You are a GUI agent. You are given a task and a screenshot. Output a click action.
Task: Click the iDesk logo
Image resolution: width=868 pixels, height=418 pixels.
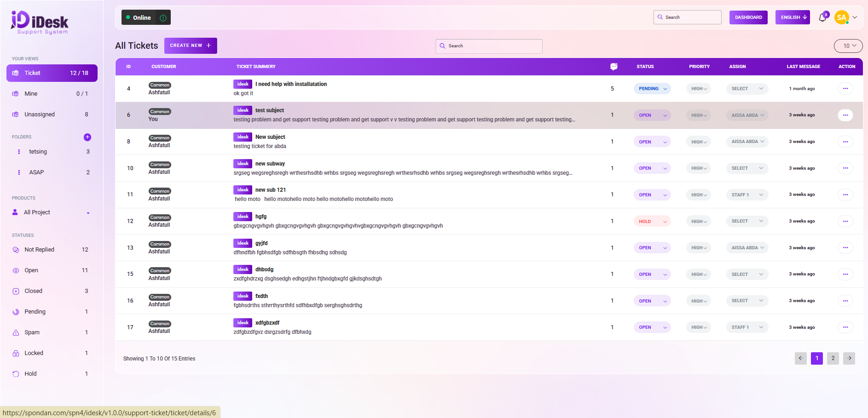point(40,22)
